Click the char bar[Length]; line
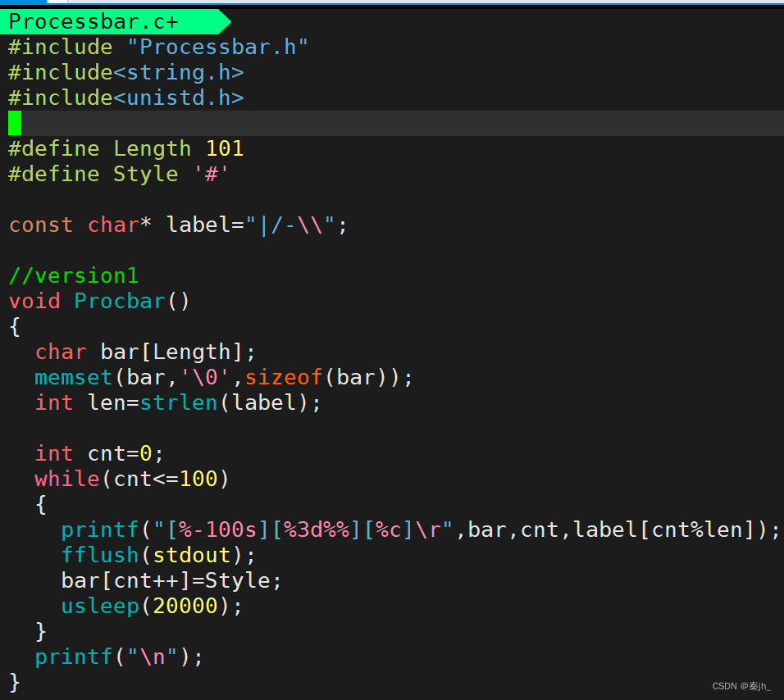Screen dimensions: 784x700 coord(145,352)
